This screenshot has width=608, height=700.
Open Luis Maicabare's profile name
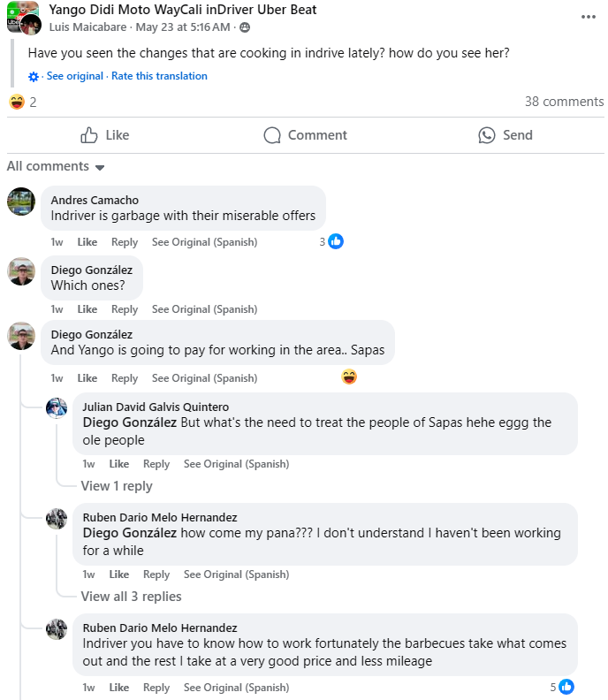(87, 27)
